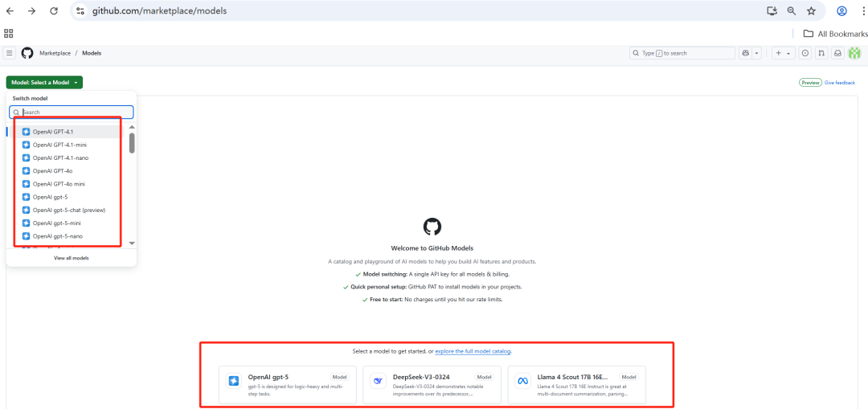Click the model list scrollbar thumb

tap(132, 143)
